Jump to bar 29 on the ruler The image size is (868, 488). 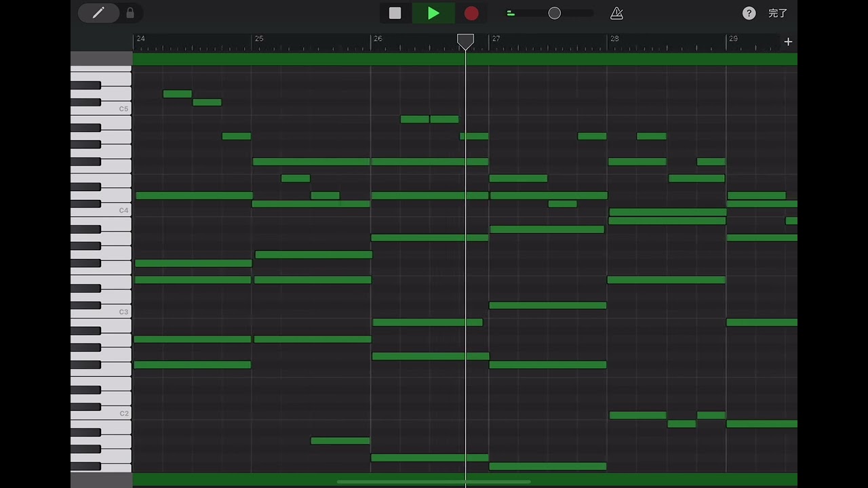pos(733,39)
